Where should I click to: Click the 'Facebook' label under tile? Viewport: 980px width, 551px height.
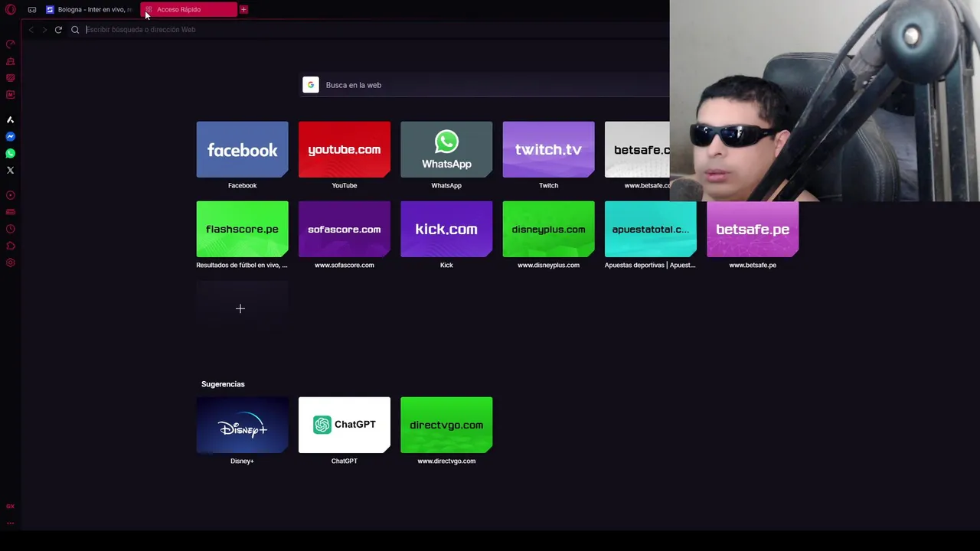tap(242, 185)
